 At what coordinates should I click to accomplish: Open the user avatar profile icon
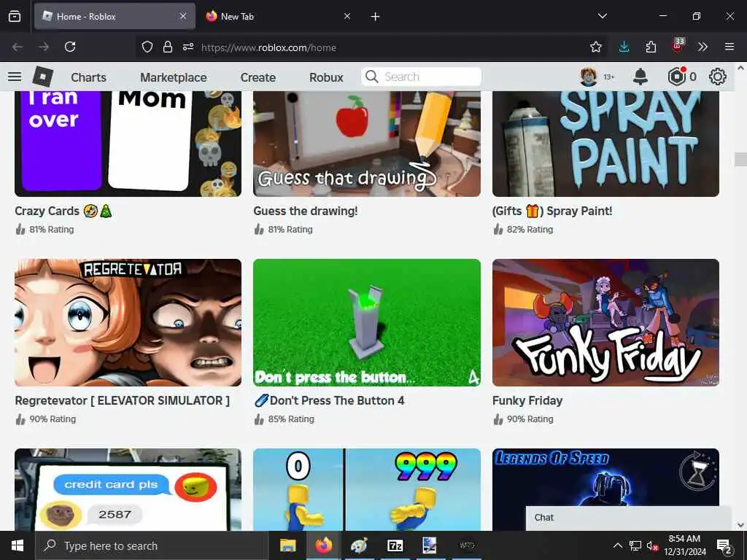pos(589,77)
